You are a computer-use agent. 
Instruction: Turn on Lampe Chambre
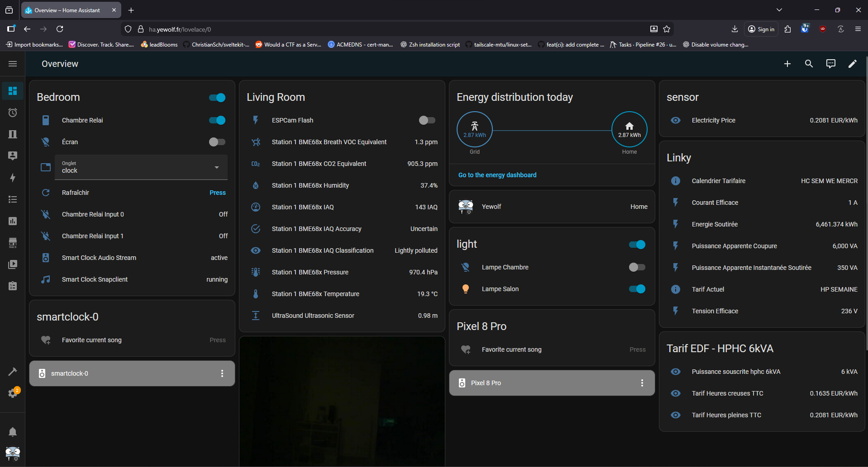pyautogui.click(x=636, y=267)
